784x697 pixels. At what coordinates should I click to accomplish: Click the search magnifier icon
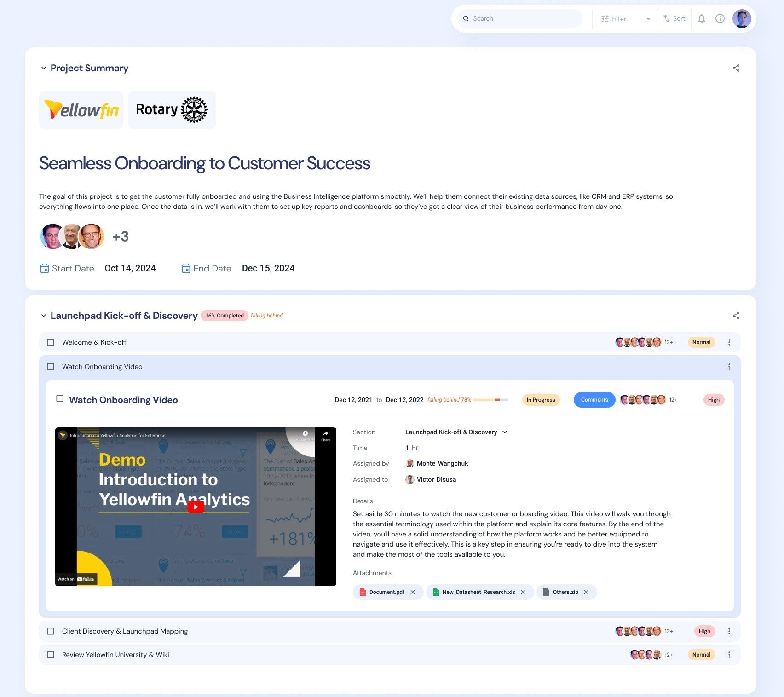(x=466, y=19)
